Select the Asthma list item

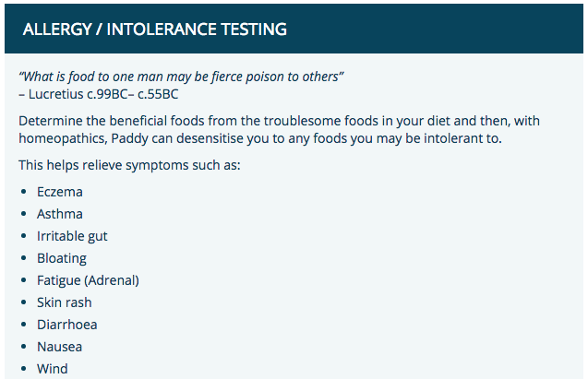pos(60,214)
